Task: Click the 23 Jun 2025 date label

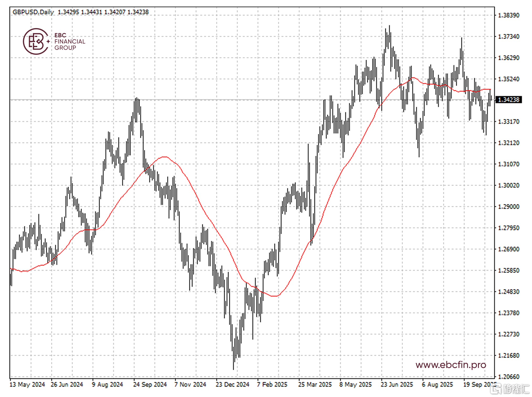Action: click(397, 384)
